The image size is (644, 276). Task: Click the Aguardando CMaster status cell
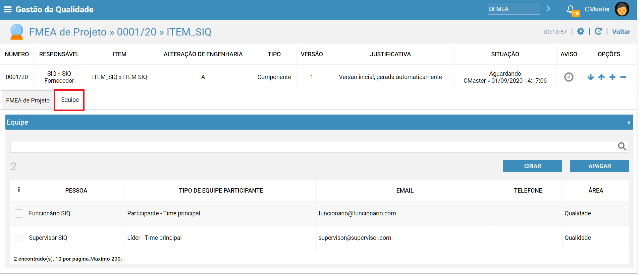pyautogui.click(x=505, y=77)
